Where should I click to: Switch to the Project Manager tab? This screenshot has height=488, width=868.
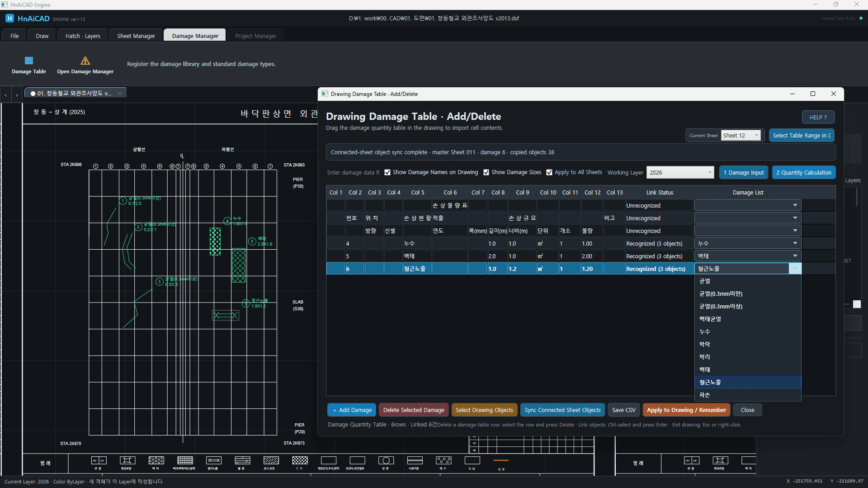[x=255, y=36]
